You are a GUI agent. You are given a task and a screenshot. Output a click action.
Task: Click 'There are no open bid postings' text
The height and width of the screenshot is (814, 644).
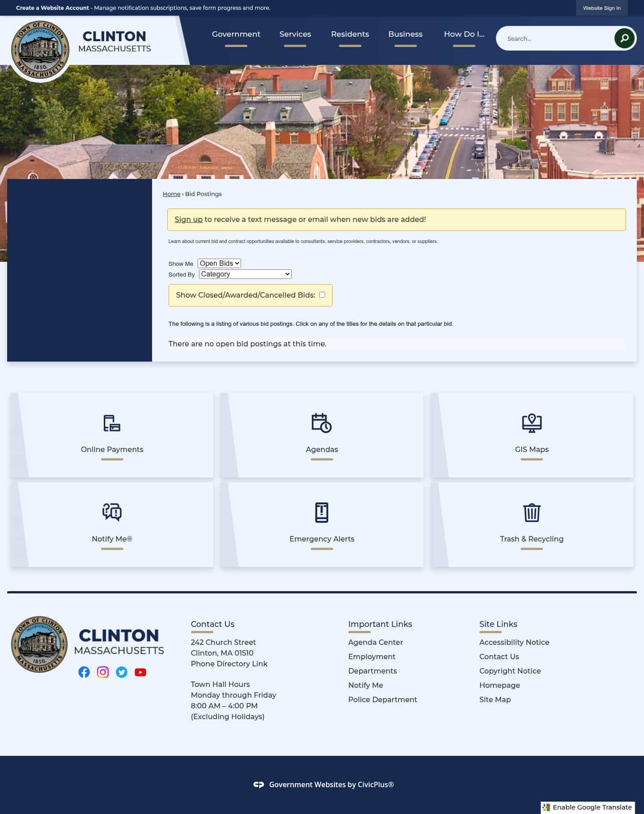pos(247,344)
